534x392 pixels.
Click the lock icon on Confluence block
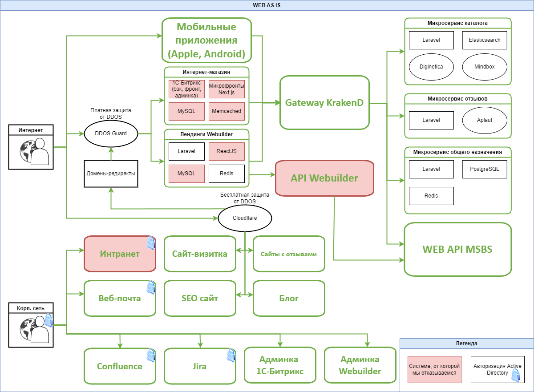pyautogui.click(x=151, y=355)
